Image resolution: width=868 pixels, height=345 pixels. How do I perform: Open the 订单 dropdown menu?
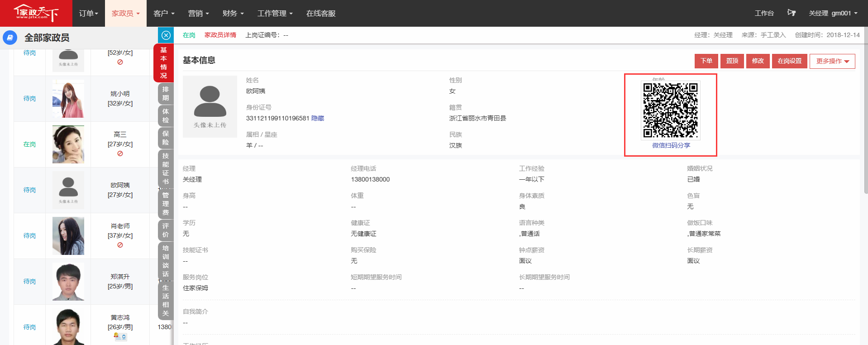coord(88,13)
